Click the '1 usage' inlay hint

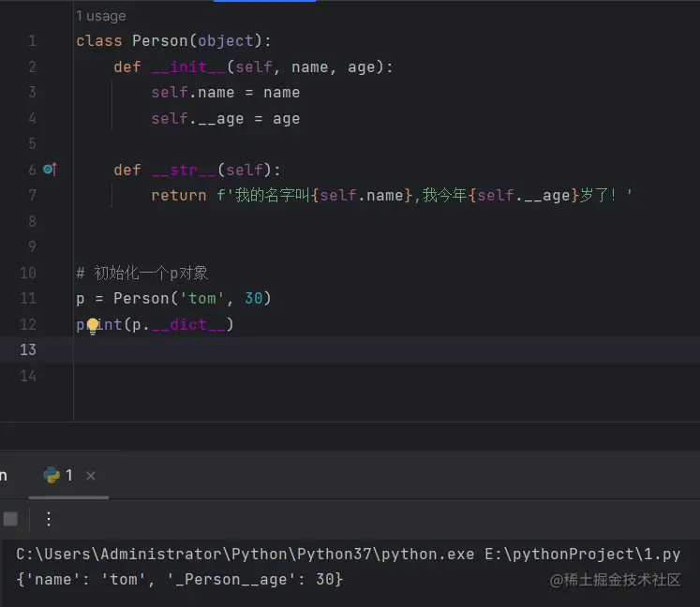pos(101,16)
